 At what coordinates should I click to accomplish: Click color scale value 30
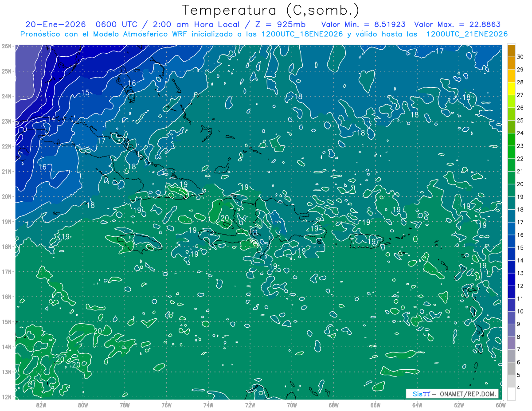point(520,57)
